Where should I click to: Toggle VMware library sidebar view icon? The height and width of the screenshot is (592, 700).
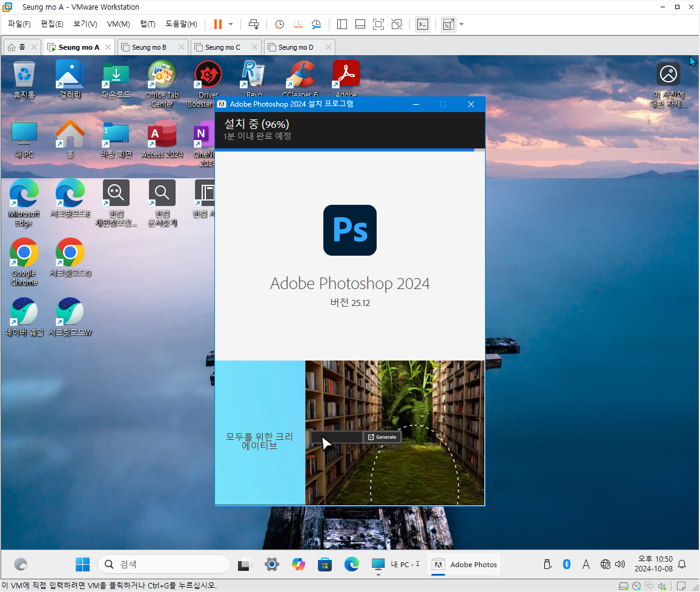[x=342, y=24]
